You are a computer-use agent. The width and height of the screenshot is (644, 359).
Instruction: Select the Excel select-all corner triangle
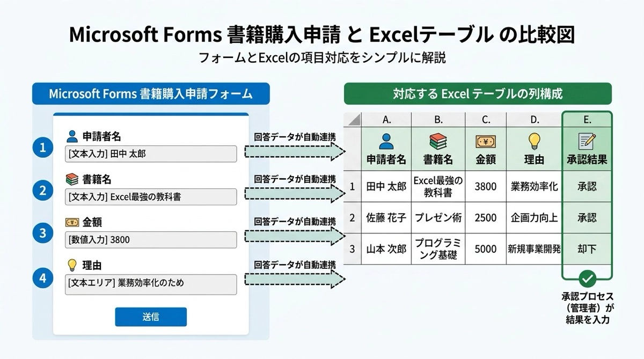click(x=353, y=120)
